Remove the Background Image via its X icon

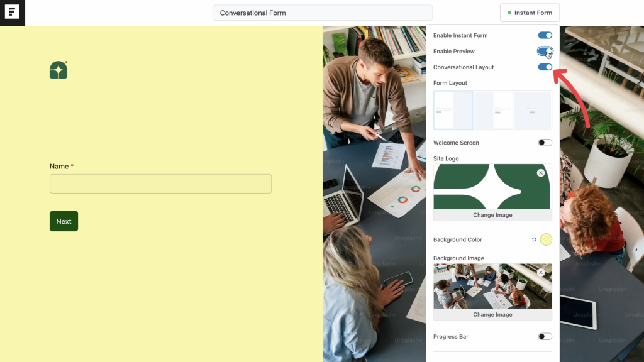pos(540,272)
